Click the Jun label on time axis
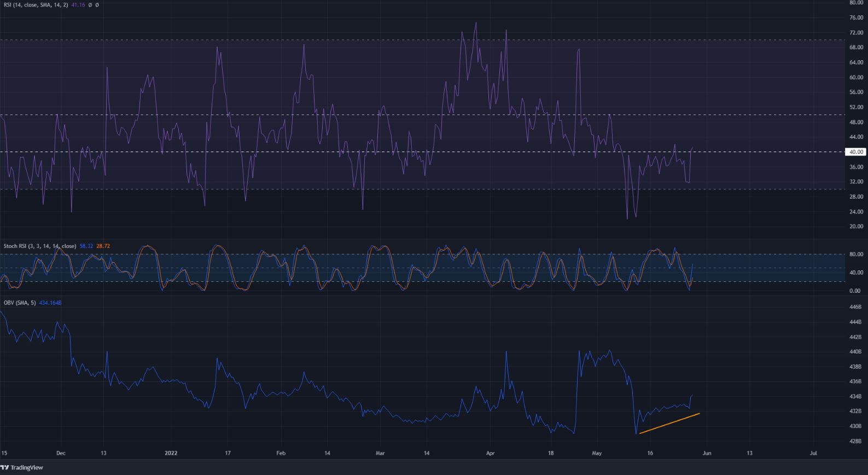868x475 pixels. pos(707,453)
